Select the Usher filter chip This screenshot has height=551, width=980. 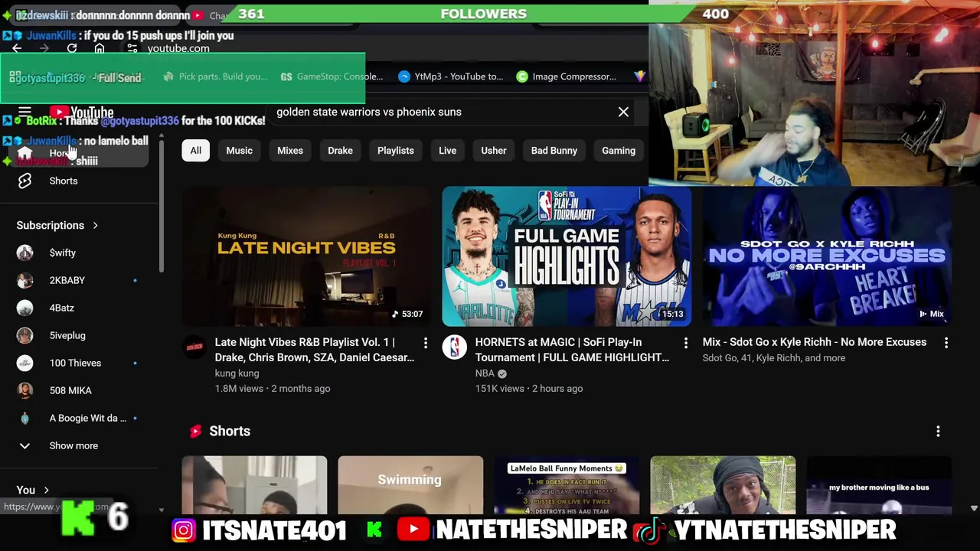(x=494, y=151)
